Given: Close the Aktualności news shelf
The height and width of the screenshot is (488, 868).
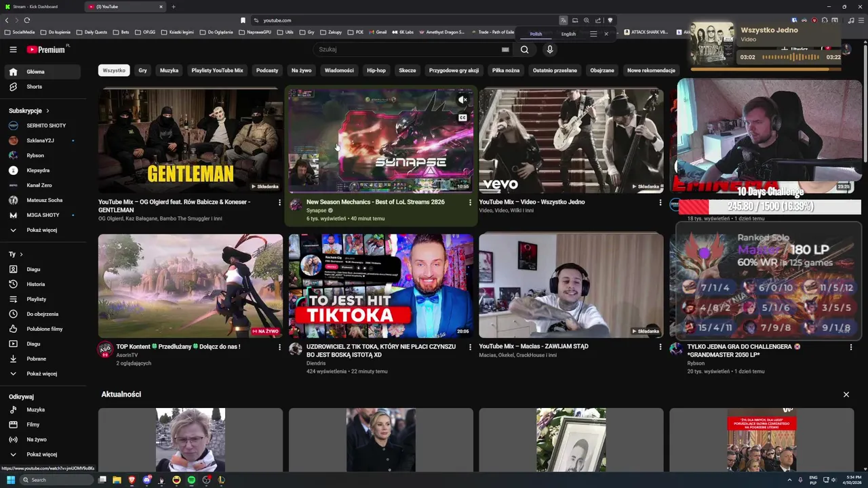Looking at the screenshot, I should [846, 394].
